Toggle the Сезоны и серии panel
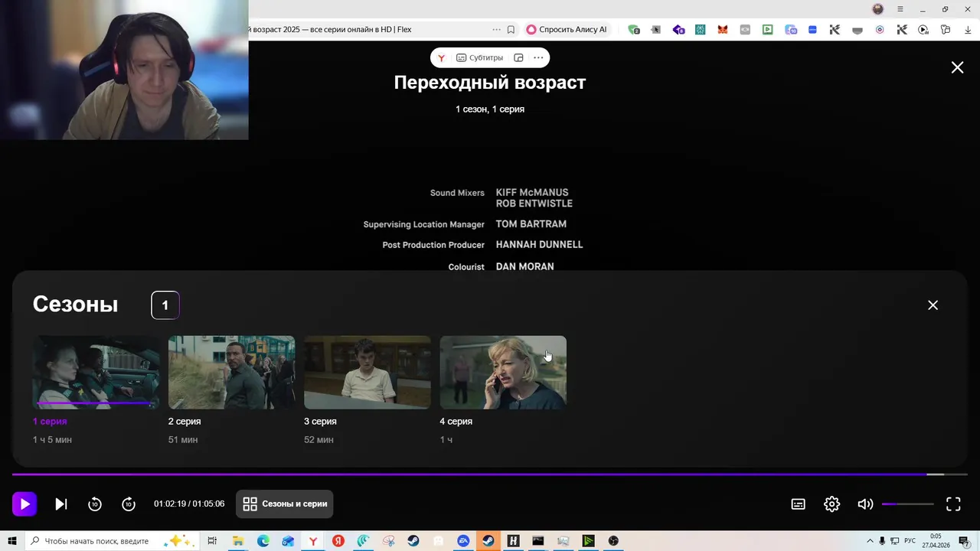980x551 pixels. (285, 504)
